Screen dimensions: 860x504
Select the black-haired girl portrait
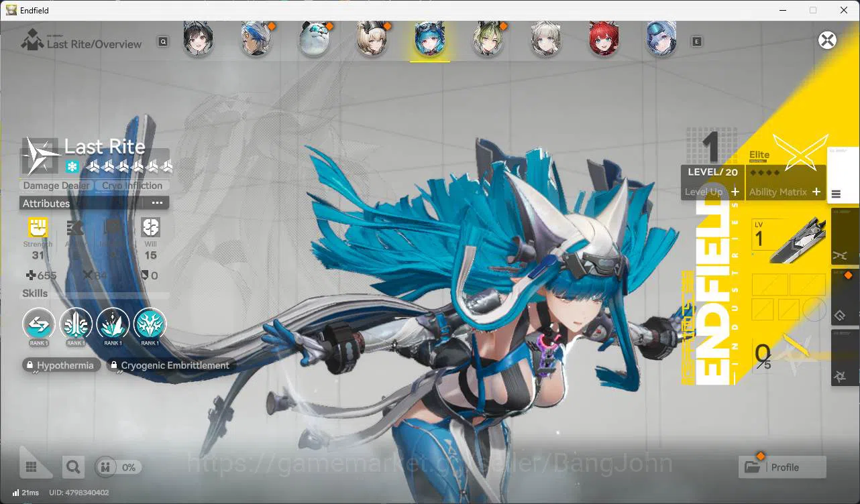tap(199, 39)
